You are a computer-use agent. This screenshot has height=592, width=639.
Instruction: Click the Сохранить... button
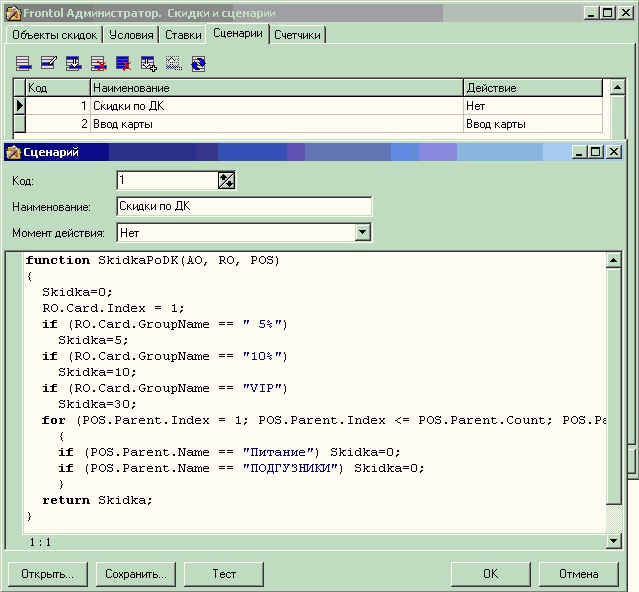pyautogui.click(x=136, y=574)
